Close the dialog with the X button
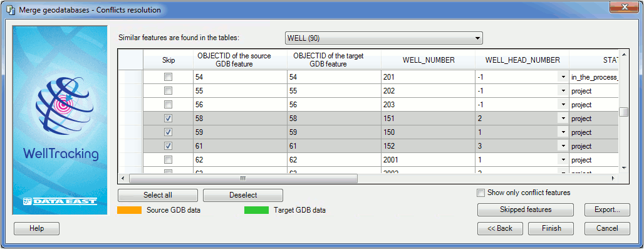Screen dimensions: 644x249 click(x=625, y=6)
